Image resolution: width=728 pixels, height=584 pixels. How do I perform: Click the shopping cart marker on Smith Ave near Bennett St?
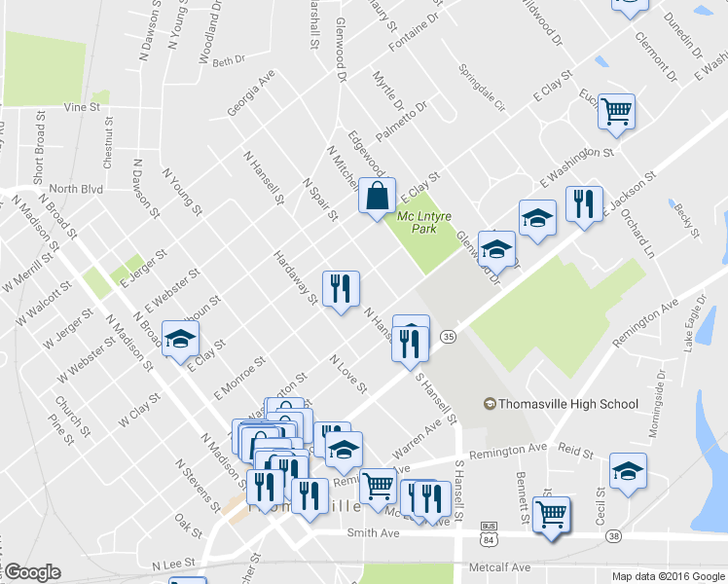tap(552, 518)
